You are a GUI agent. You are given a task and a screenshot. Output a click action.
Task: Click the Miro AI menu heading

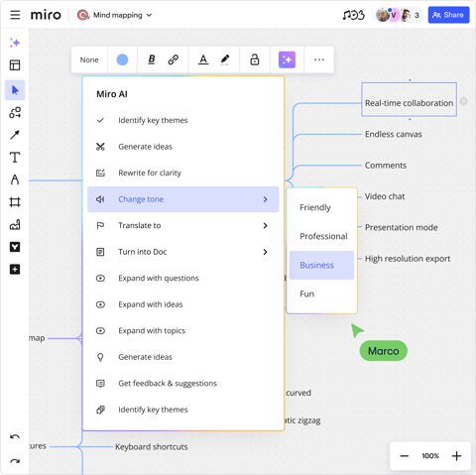pos(112,94)
